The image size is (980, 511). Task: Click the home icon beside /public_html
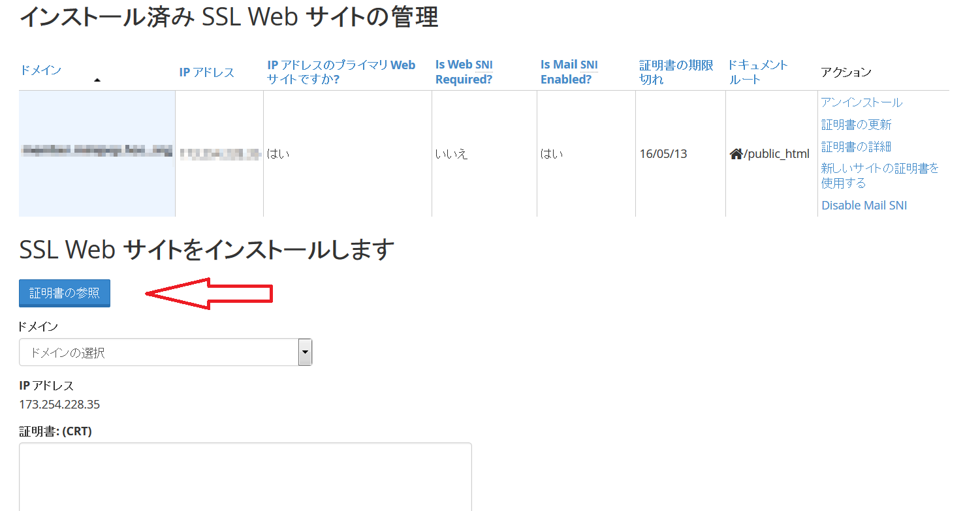click(736, 154)
